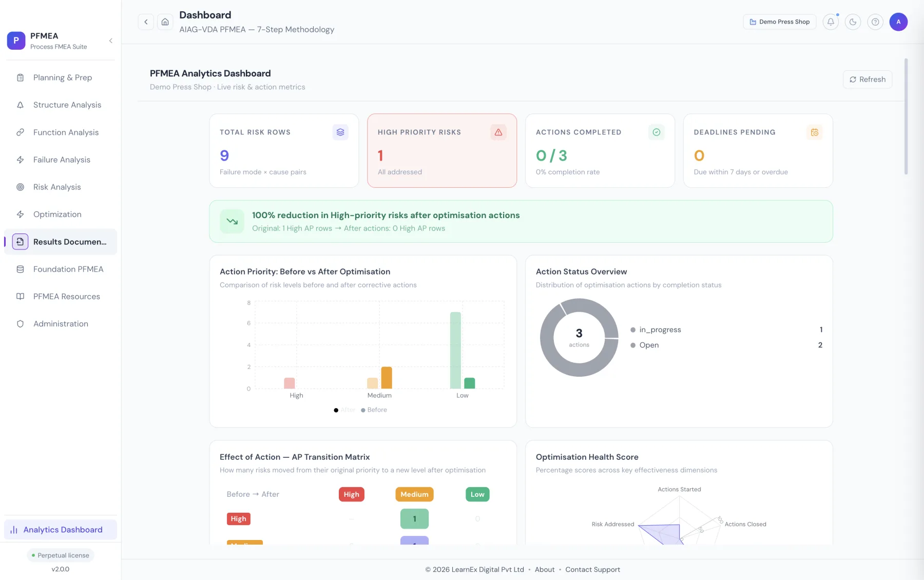The image size is (924, 580).
Task: Open Foundation PFMEA
Action: click(x=61, y=269)
